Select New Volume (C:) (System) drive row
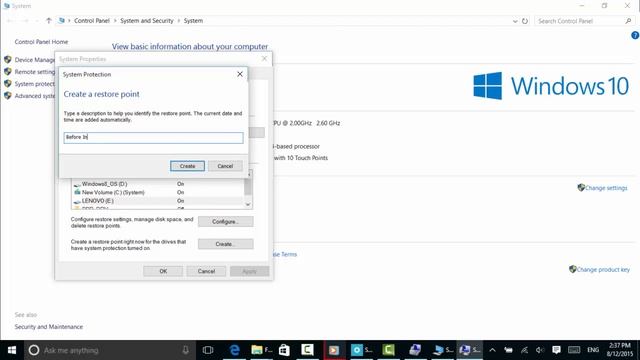The width and height of the screenshot is (640, 360). 157,192
